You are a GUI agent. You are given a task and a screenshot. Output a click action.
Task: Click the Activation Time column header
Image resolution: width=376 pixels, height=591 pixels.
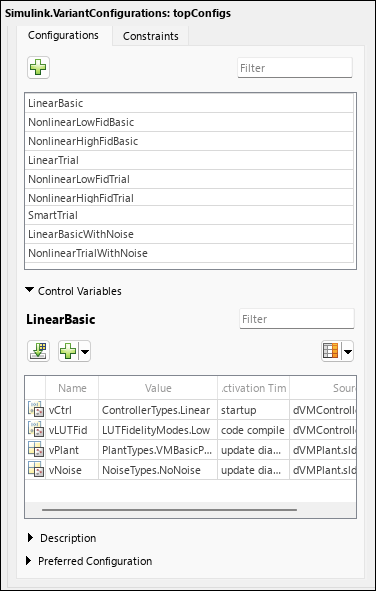(x=254, y=388)
